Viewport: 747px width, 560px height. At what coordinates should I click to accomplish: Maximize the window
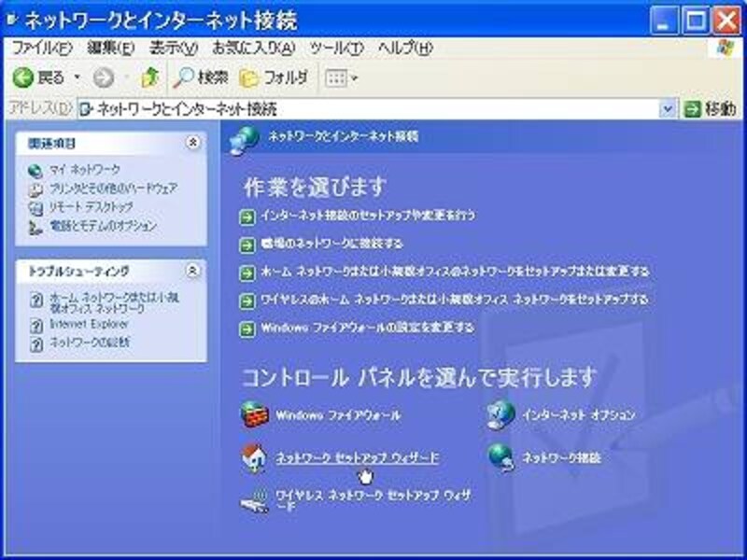pyautogui.click(x=696, y=21)
